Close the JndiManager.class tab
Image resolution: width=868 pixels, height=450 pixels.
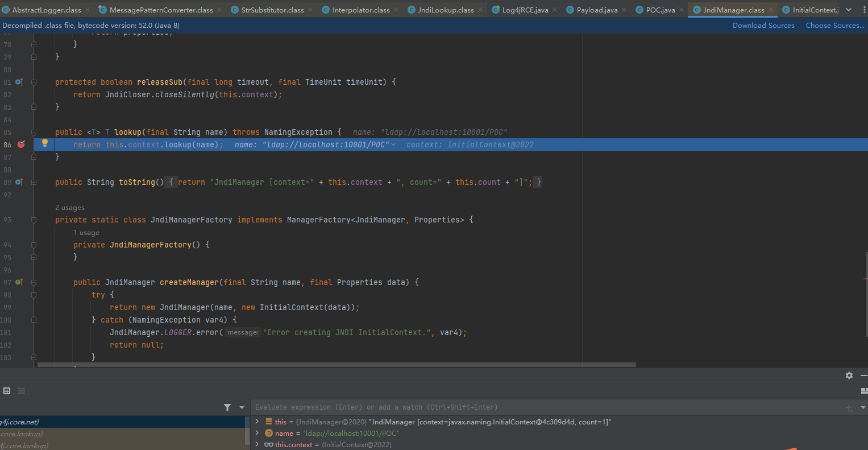tap(771, 10)
